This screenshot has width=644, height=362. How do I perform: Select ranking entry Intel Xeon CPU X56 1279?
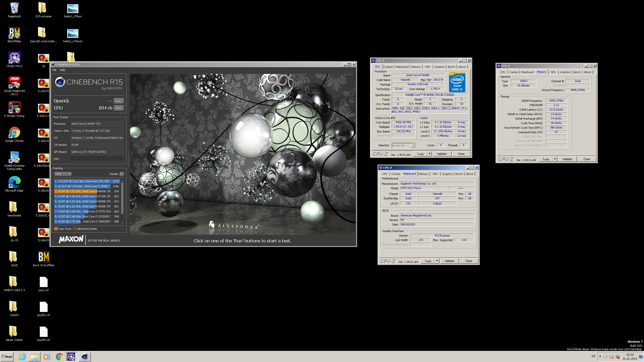coord(87,181)
